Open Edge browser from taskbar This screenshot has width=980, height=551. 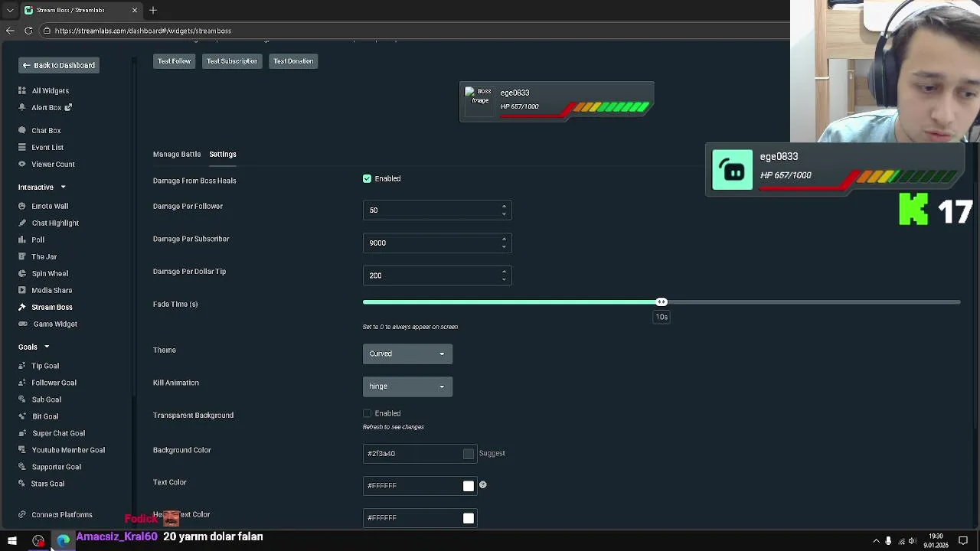click(x=64, y=541)
